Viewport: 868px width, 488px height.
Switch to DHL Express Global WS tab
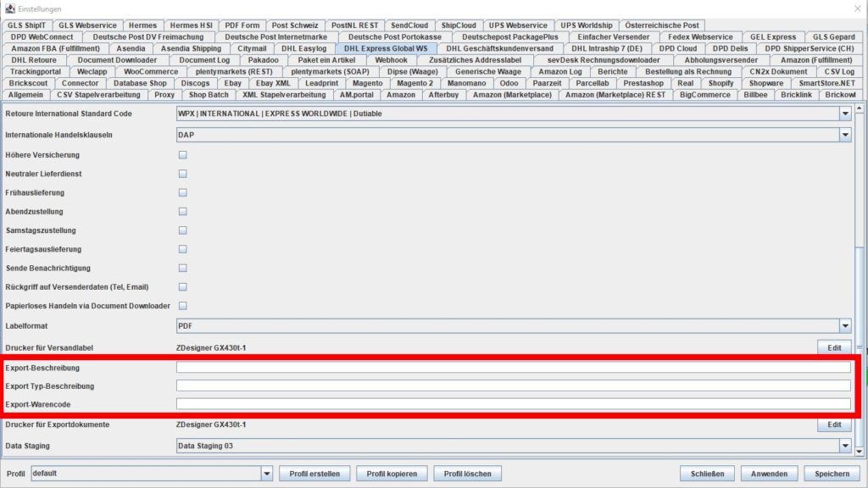(x=386, y=48)
